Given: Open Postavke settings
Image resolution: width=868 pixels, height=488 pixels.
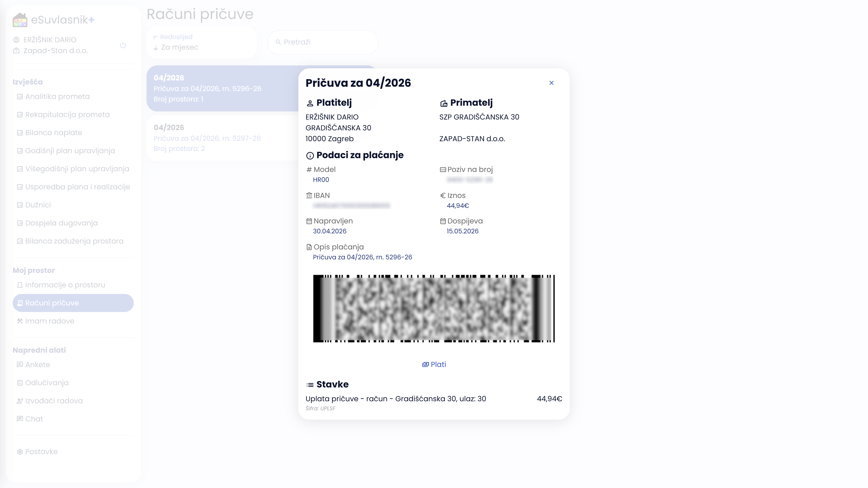Looking at the screenshot, I should pyautogui.click(x=73, y=452).
